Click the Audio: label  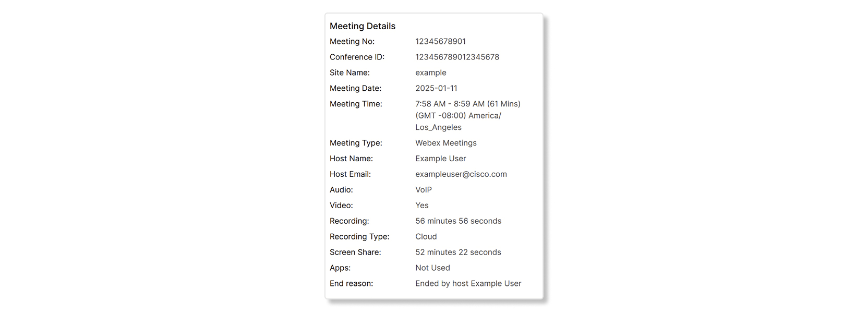341,190
